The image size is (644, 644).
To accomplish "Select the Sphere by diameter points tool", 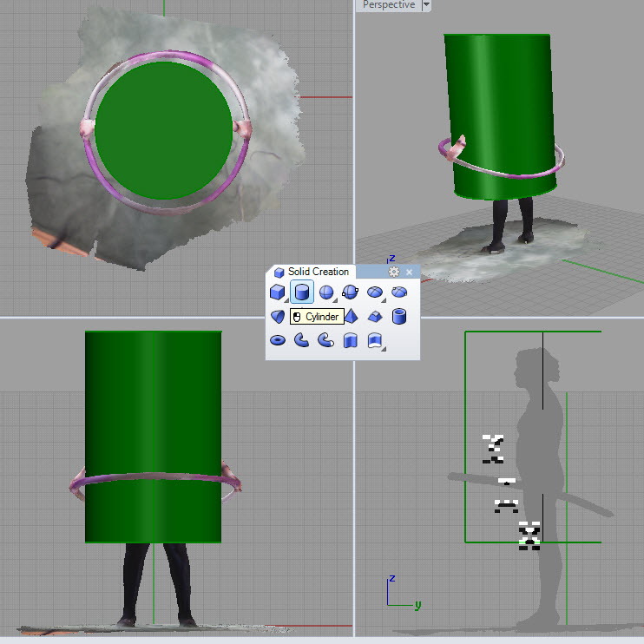I will pos(351,292).
